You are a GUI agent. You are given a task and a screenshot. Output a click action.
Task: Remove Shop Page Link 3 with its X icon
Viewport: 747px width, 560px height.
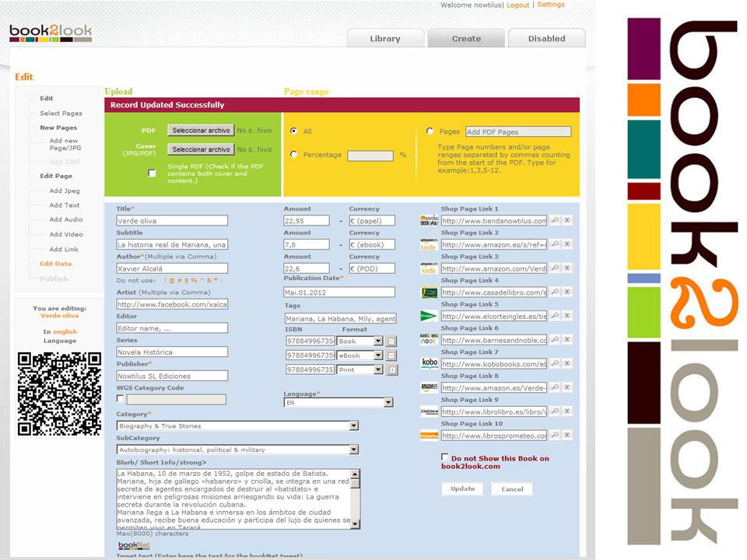[567, 268]
